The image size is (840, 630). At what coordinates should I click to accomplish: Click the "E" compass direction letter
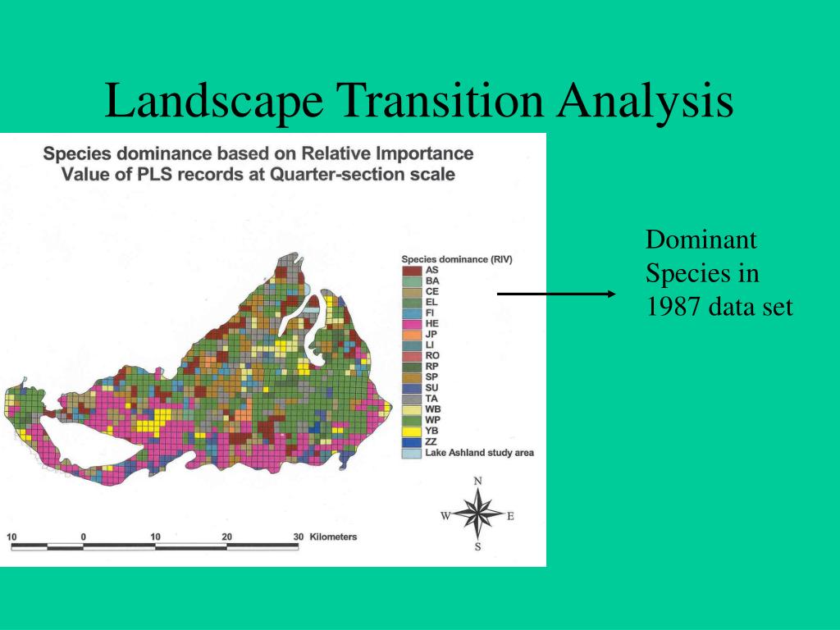point(510,516)
